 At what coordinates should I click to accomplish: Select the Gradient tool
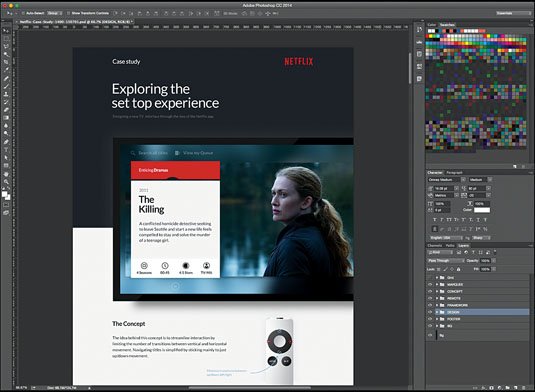coord(6,118)
